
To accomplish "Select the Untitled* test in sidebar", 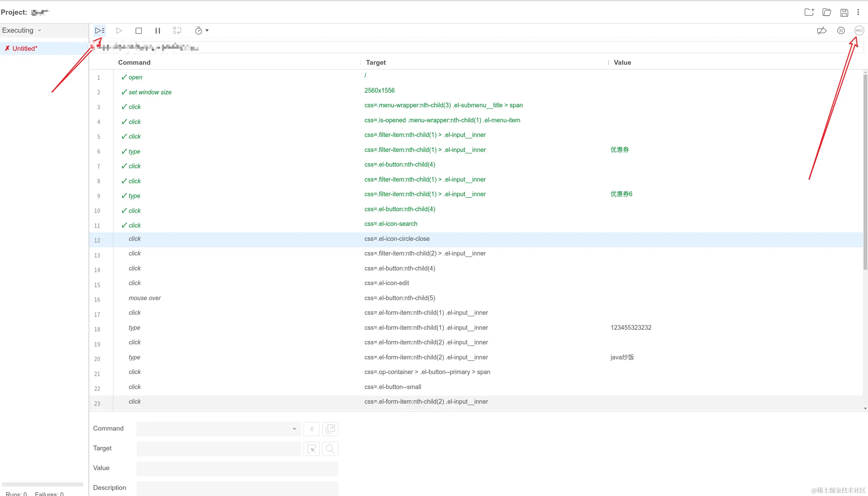I will point(25,48).
